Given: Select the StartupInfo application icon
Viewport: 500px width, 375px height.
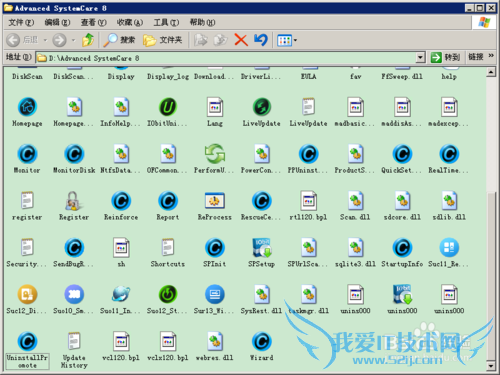Looking at the screenshot, I should point(402,248).
